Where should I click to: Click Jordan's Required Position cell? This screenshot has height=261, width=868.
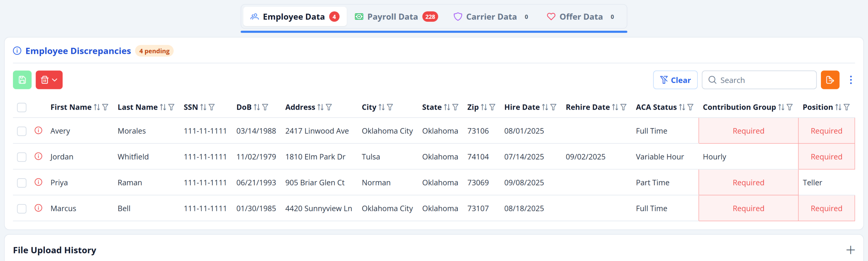pos(827,156)
